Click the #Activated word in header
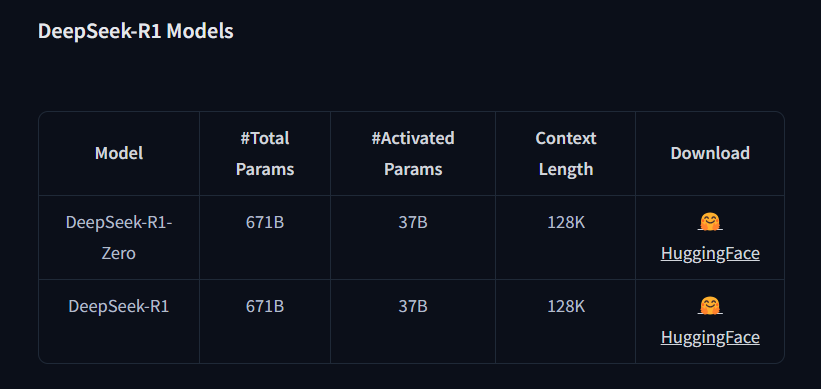This screenshot has height=389, width=821. click(413, 138)
